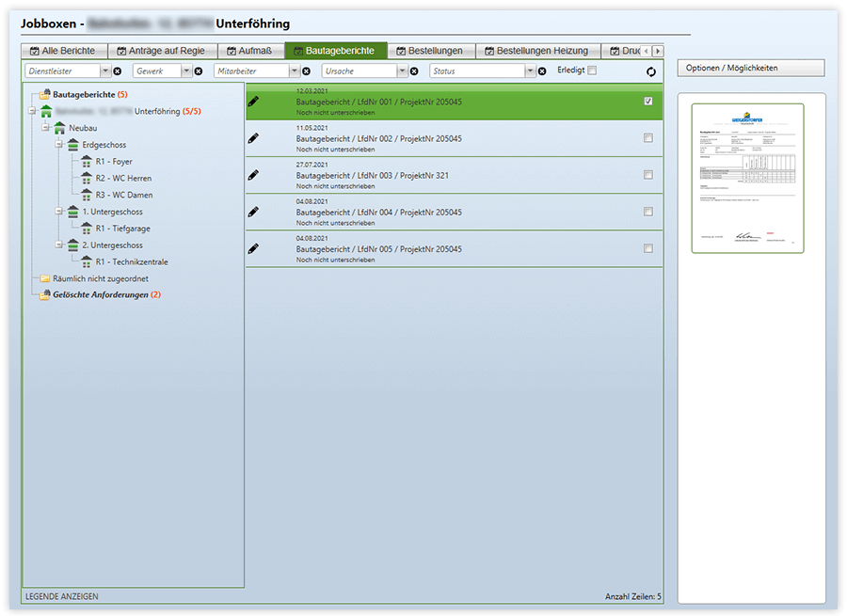
Task: Clear the Mitarbeiter filter with its X control
Action: click(x=307, y=71)
